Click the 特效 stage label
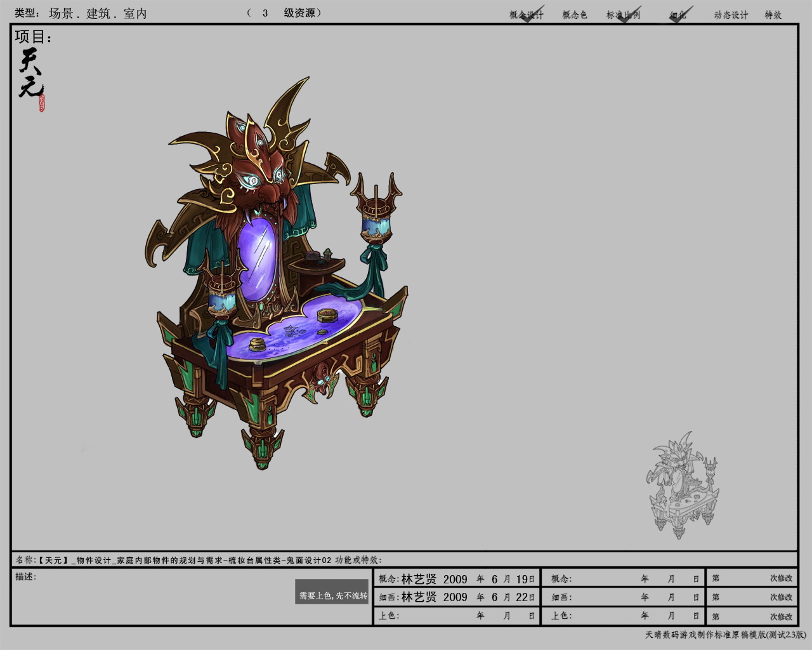 click(773, 15)
